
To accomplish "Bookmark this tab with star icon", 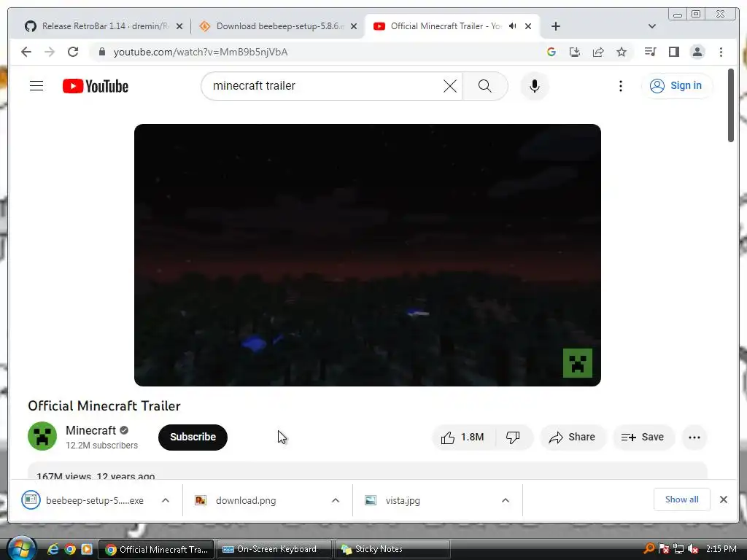I will (x=622, y=52).
